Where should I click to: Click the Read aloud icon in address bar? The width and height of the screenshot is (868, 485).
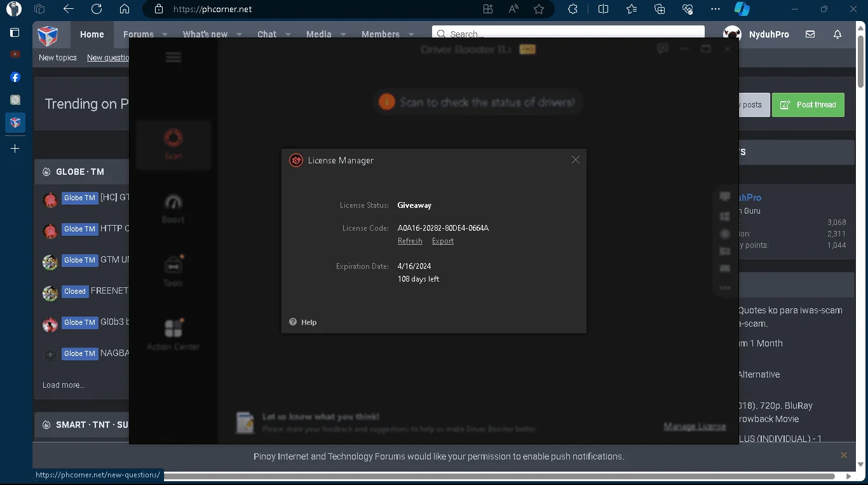point(513,9)
